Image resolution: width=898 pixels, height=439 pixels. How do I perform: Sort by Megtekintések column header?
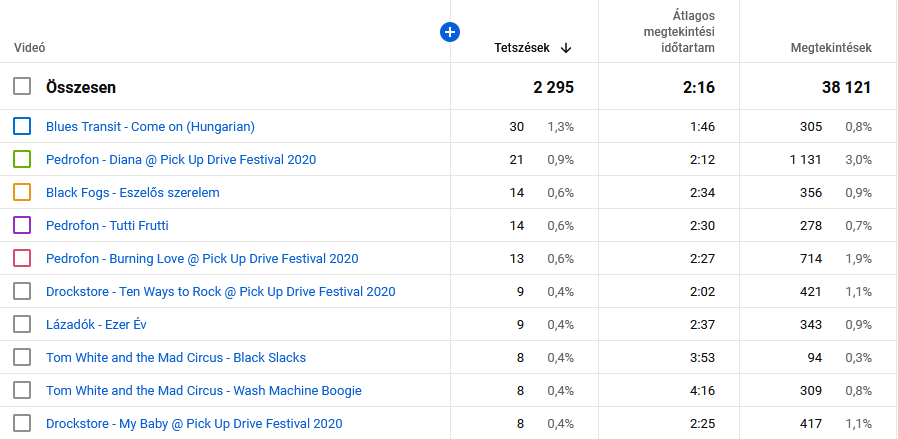coord(831,48)
